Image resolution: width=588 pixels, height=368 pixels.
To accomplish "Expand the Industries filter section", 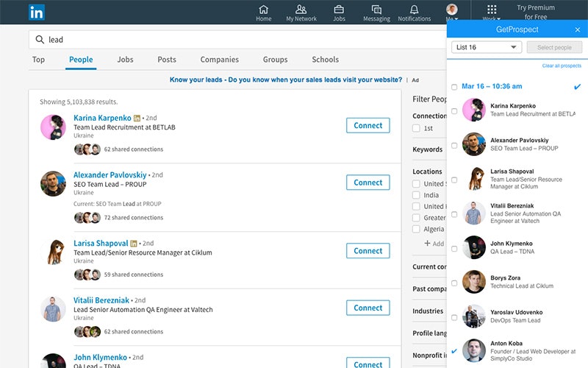I will pos(429,311).
